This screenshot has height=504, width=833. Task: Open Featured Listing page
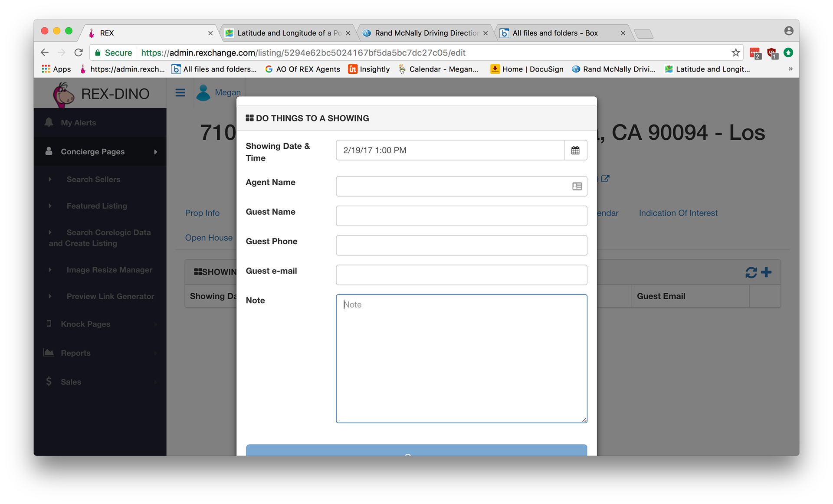click(x=97, y=206)
